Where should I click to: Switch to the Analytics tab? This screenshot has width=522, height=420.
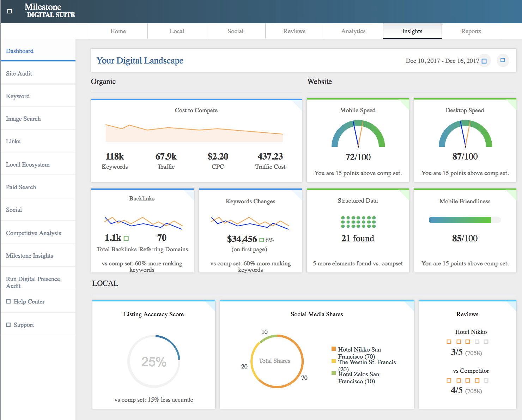pos(353,31)
